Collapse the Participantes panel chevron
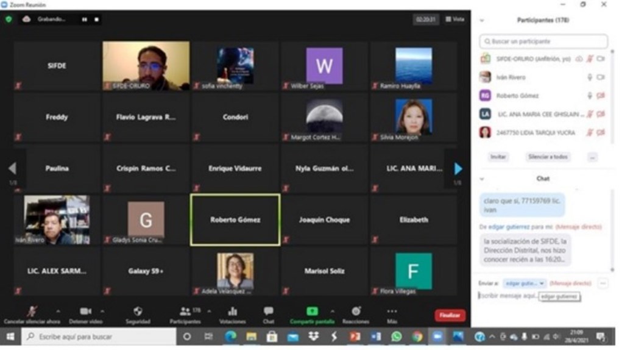Image resolution: width=644 pixels, height=350 pixels. click(x=482, y=20)
